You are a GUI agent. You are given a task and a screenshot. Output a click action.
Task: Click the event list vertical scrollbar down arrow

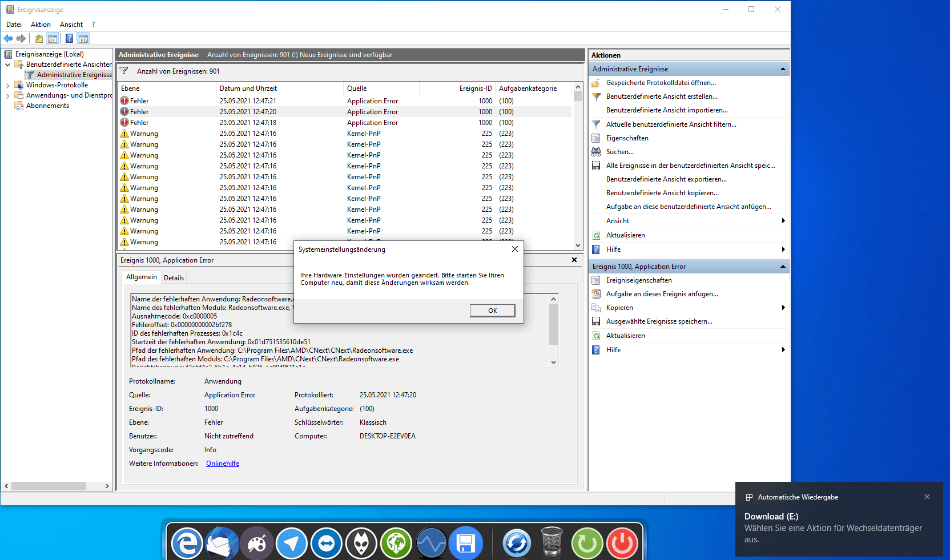[x=578, y=245]
